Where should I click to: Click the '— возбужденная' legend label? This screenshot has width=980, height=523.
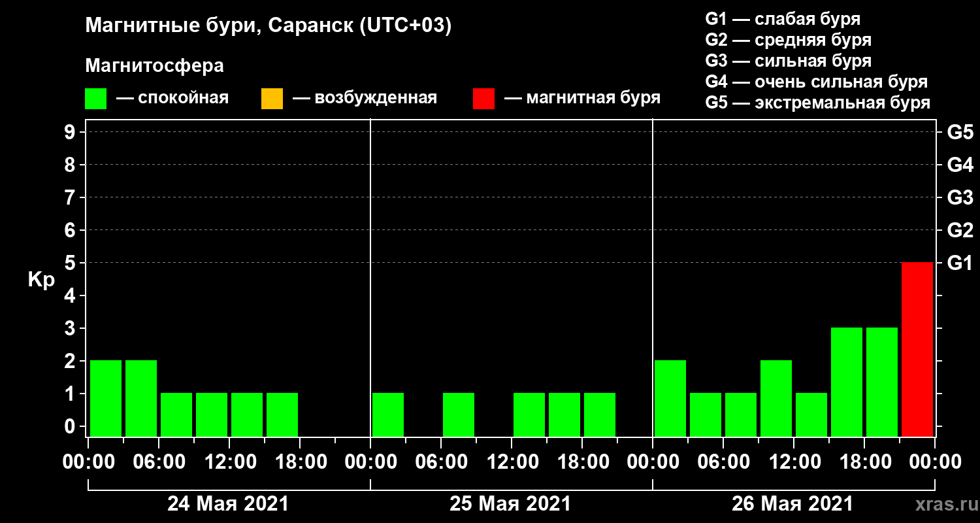[x=365, y=99]
